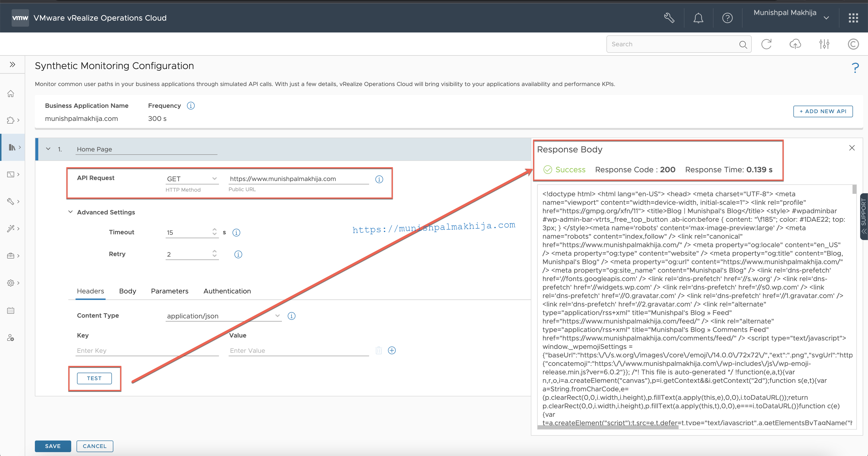Open the user admin sidebar icon
Image resolution: width=868 pixels, height=456 pixels.
[x=11, y=338]
